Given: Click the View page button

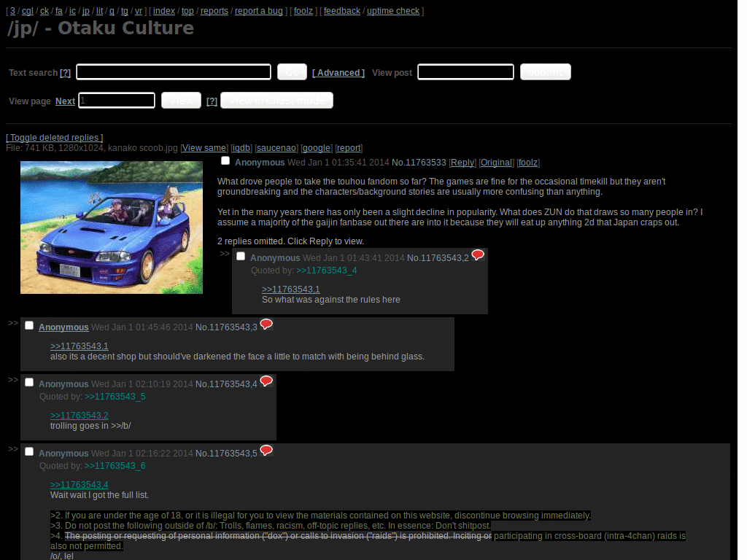Looking at the screenshot, I should pos(181,101).
